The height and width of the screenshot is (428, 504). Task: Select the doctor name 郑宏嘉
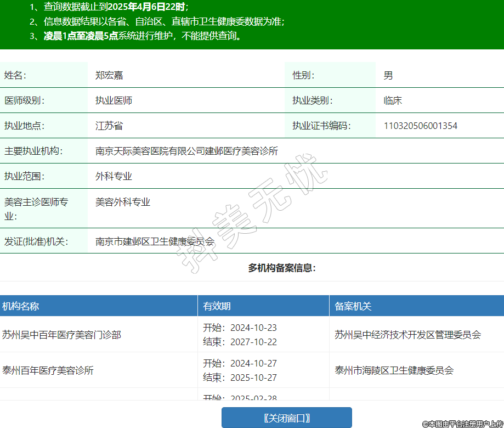tap(109, 76)
